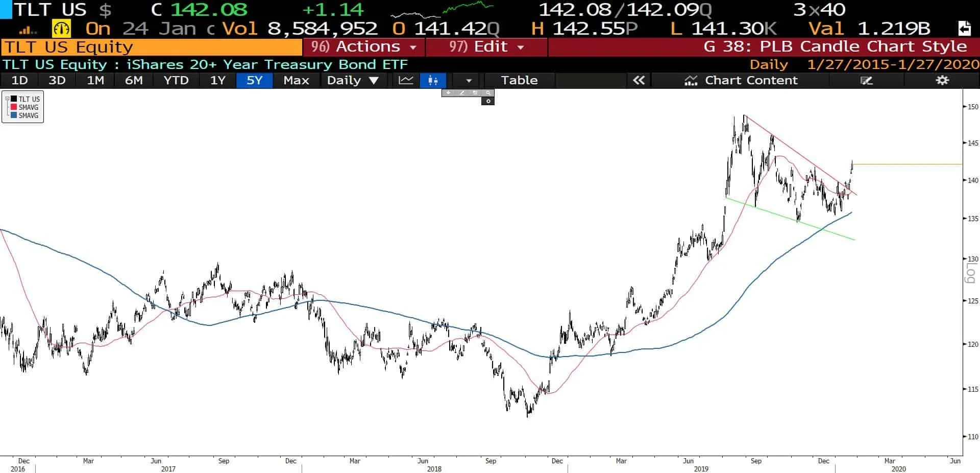Open the 97) Edit menu
Screen dimensions: 980x473
[486, 47]
